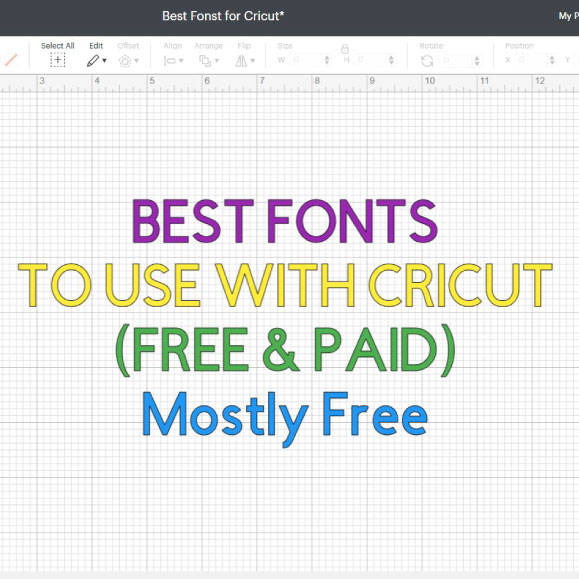Screen dimensions: 579x579
Task: Select the yellow TO USE WITH CRICUT text
Action: (285, 285)
